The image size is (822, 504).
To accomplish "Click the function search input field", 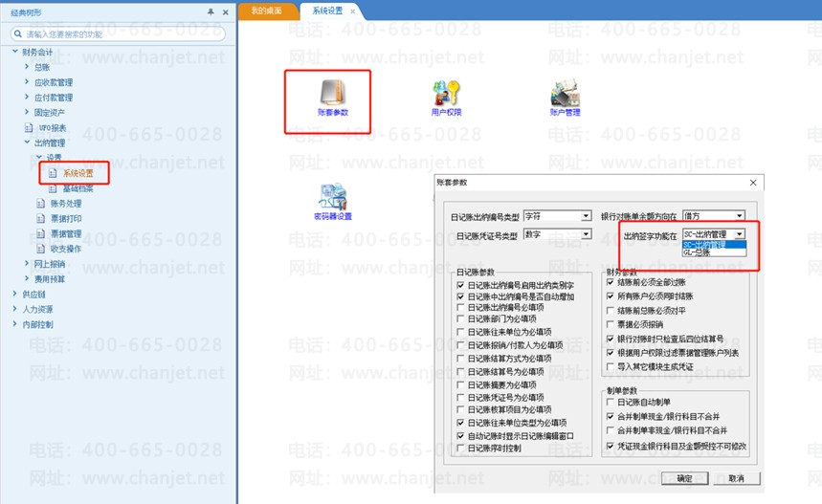I will (118, 34).
